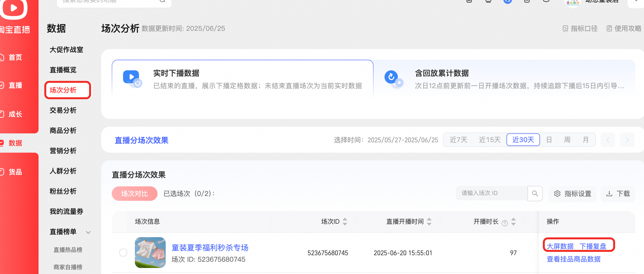
Task: Click the 实时下播数据 play icon
Action: 132,79
